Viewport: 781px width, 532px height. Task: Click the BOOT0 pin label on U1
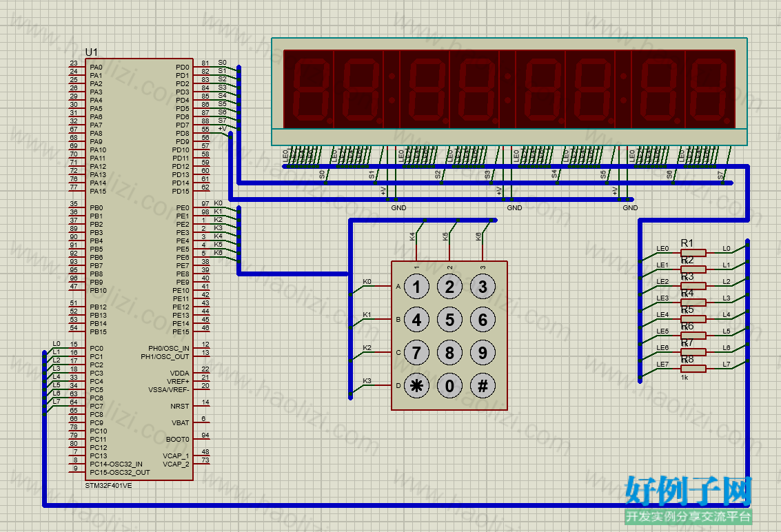coord(177,440)
